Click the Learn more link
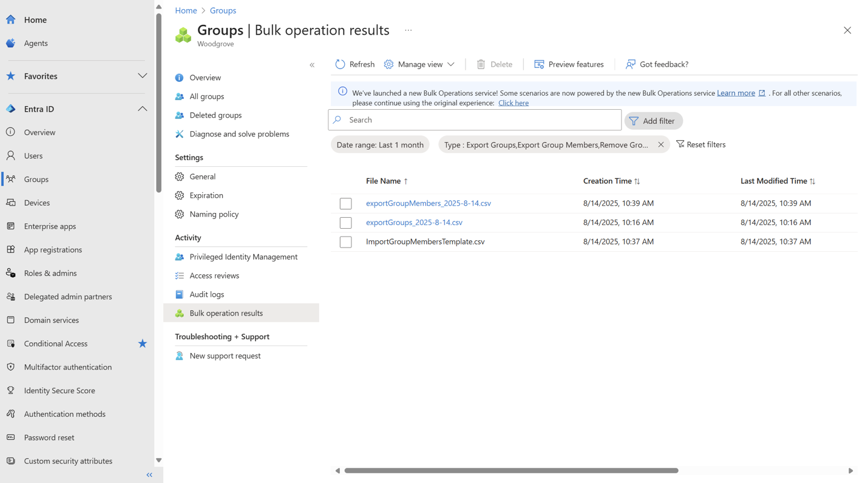868x483 pixels. (736, 93)
